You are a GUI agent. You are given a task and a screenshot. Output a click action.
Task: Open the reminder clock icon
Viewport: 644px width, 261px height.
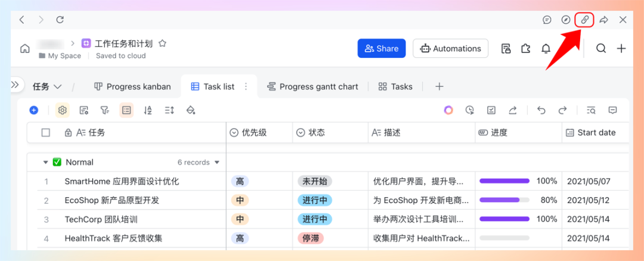470,110
